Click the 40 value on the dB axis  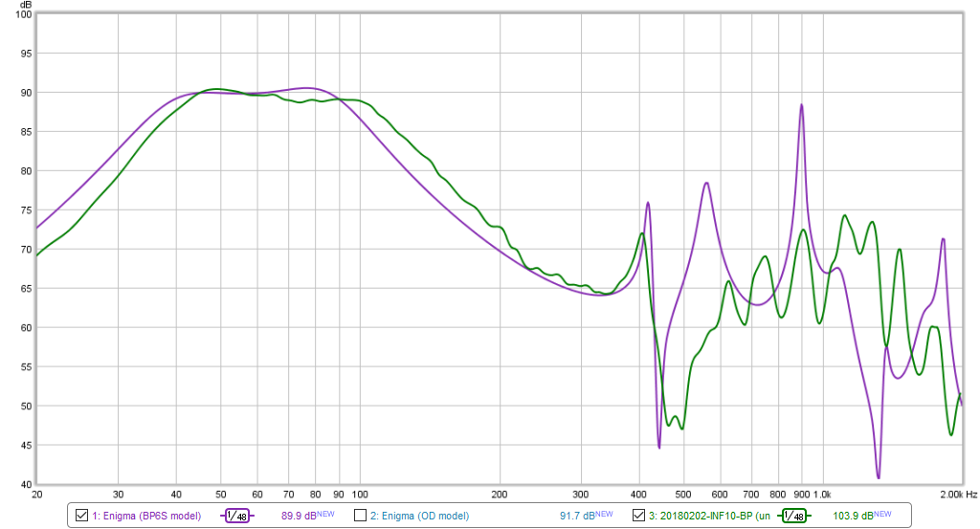26,485
